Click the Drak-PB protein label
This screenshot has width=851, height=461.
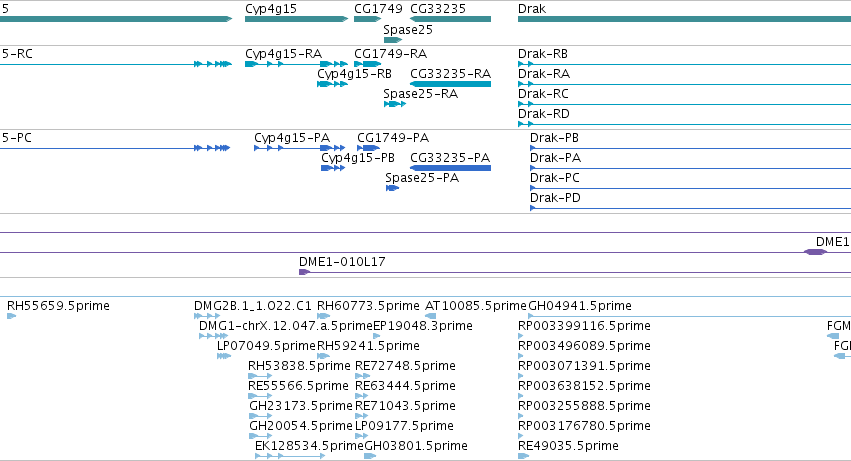[x=554, y=138]
